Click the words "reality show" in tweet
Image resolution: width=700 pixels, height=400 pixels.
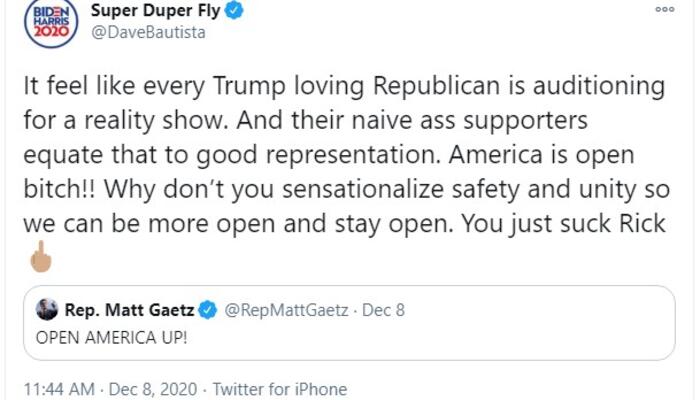point(127,121)
